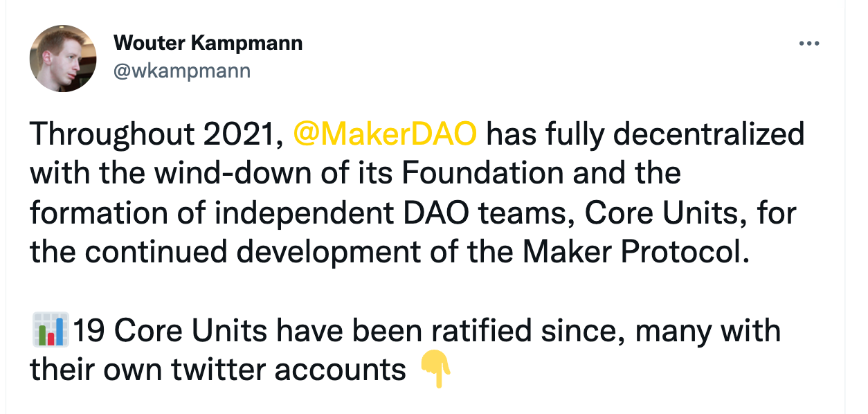
Task: Click the author name Wouter Kampmann
Action: coord(209,43)
